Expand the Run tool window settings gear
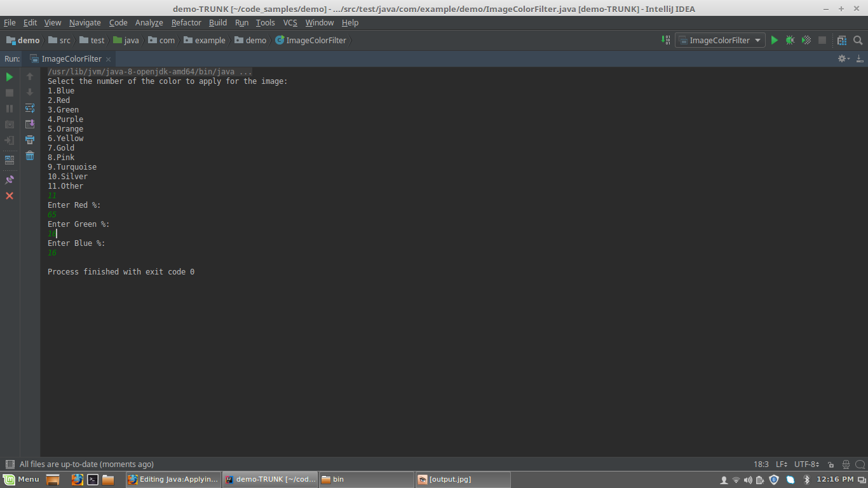 pyautogui.click(x=843, y=58)
